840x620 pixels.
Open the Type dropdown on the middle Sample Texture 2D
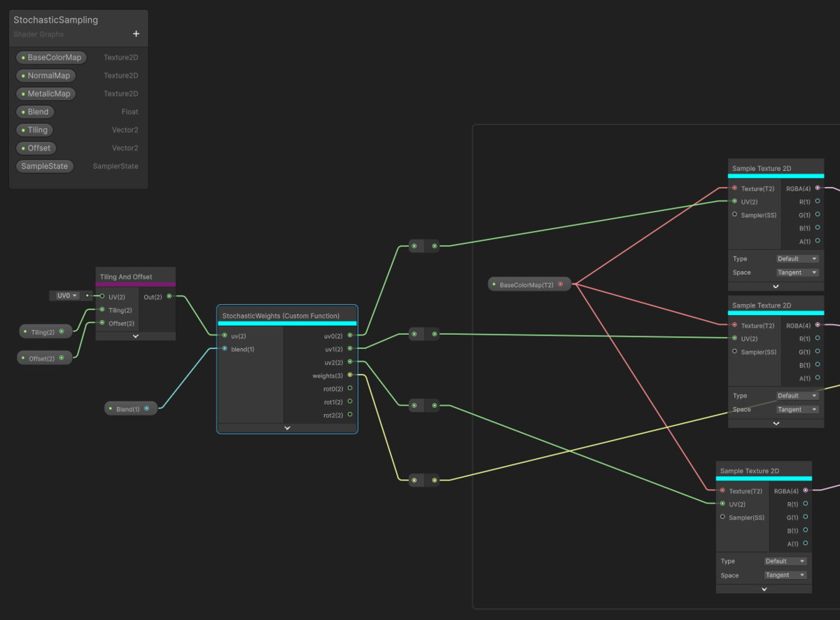[x=797, y=396]
